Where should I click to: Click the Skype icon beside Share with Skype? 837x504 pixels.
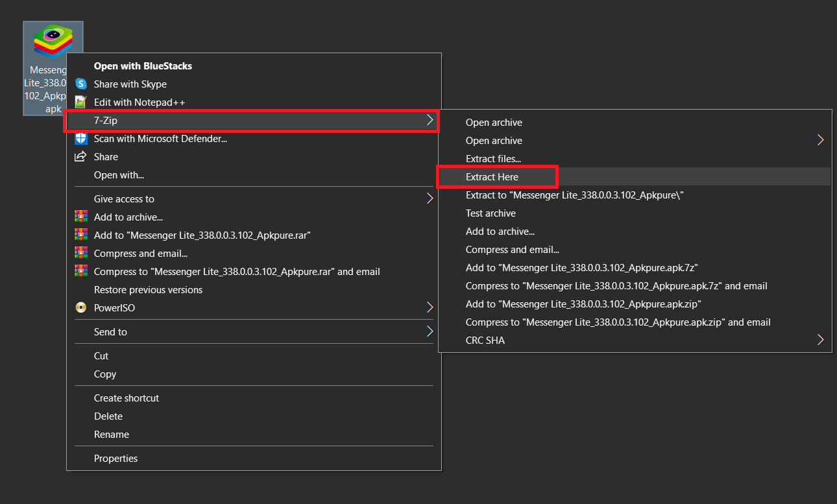(x=80, y=84)
